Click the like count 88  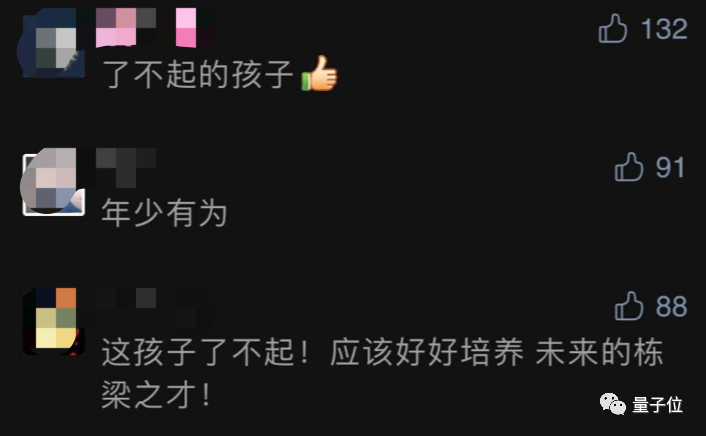click(x=671, y=307)
